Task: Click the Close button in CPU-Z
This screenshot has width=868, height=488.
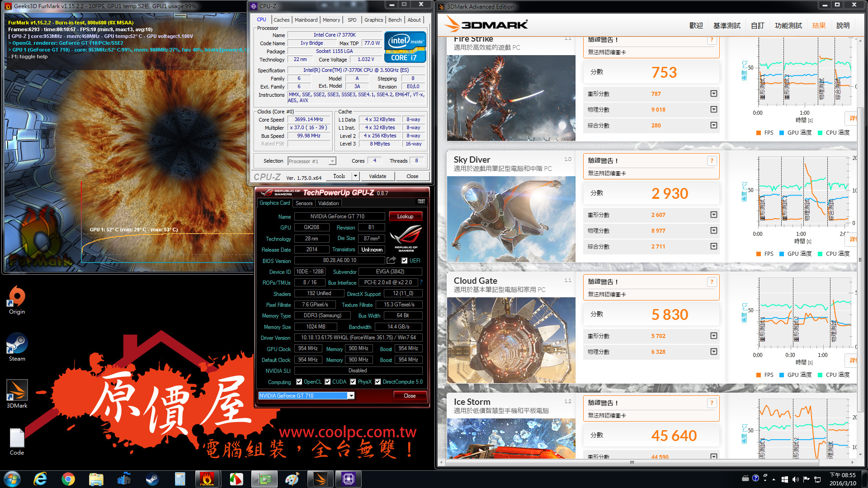Action: 412,176
